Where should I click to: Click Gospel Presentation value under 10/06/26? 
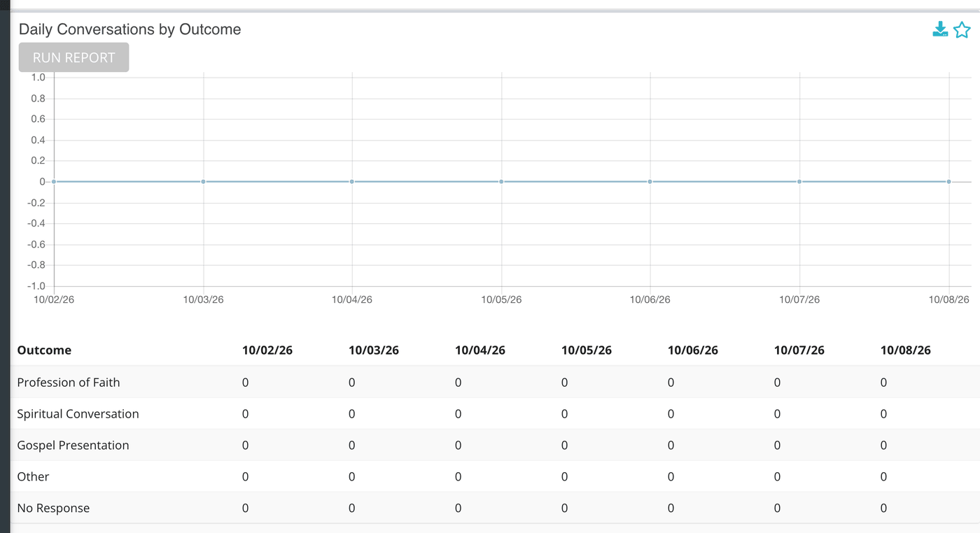(671, 446)
